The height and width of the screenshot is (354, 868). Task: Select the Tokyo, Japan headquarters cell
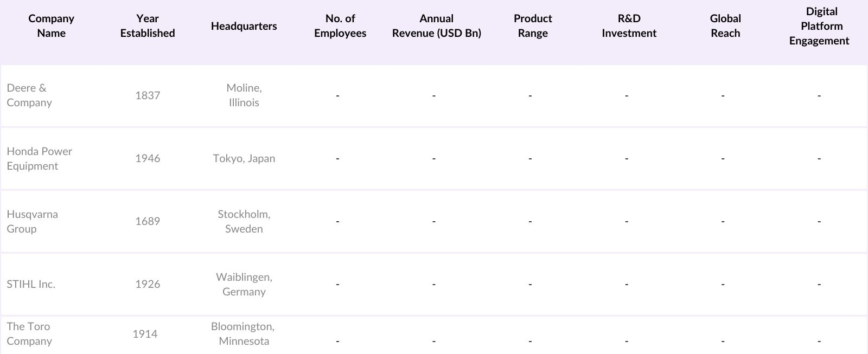244,158
